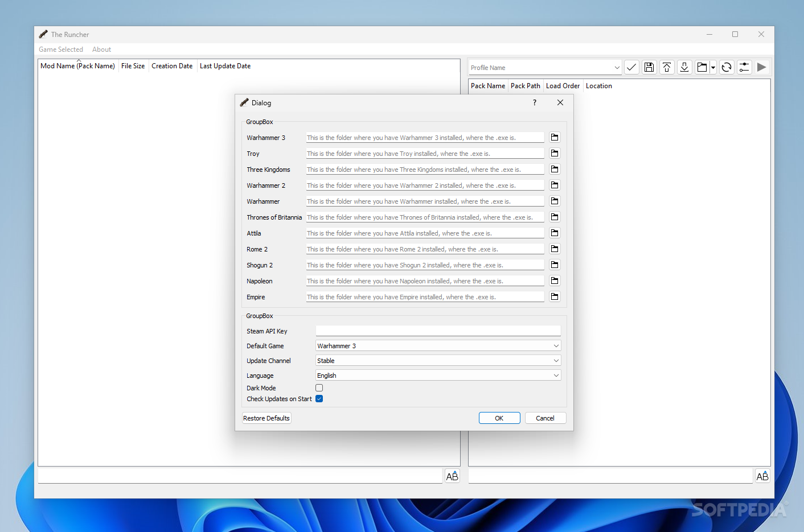Image resolution: width=804 pixels, height=532 pixels.
Task: Click the Napoleon folder path field
Action: point(425,281)
